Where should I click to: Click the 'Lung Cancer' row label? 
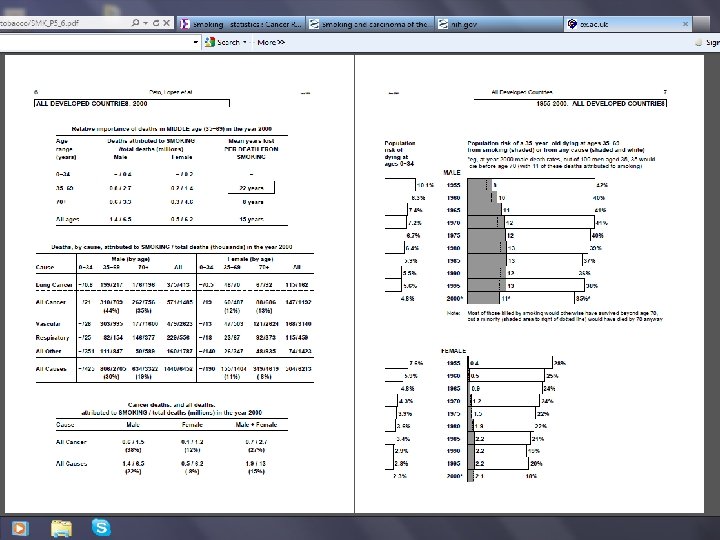tap(54, 285)
